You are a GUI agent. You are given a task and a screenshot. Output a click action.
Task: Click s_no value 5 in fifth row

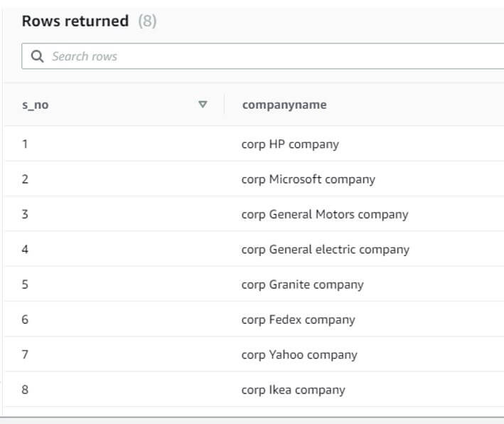25,285
